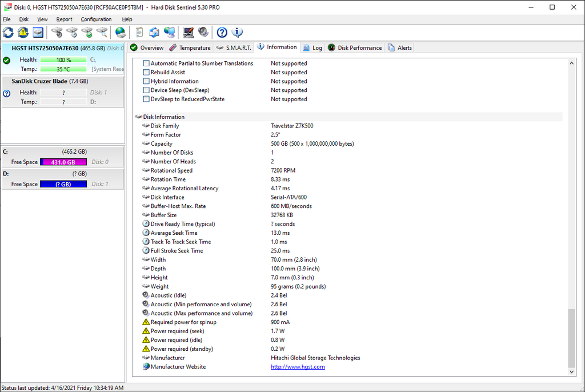Click the speaker sound toolbar icon
Screen dimensions: 585x392
coord(203,33)
